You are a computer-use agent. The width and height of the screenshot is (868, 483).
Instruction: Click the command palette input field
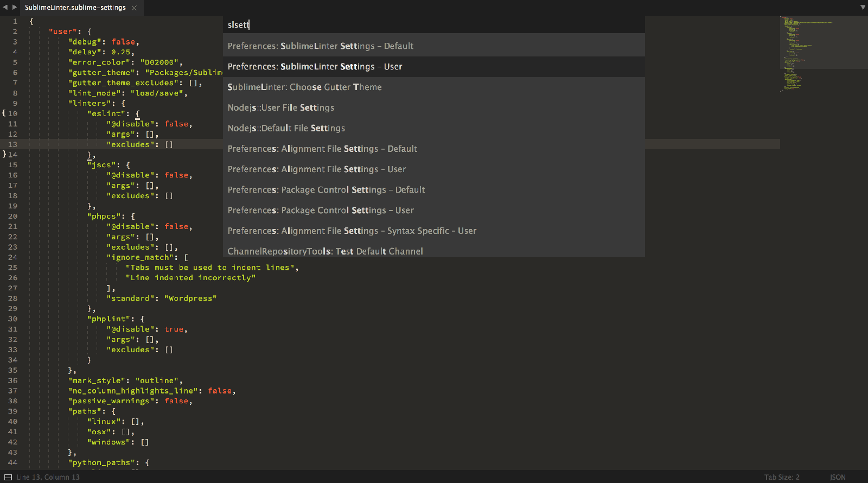point(434,24)
